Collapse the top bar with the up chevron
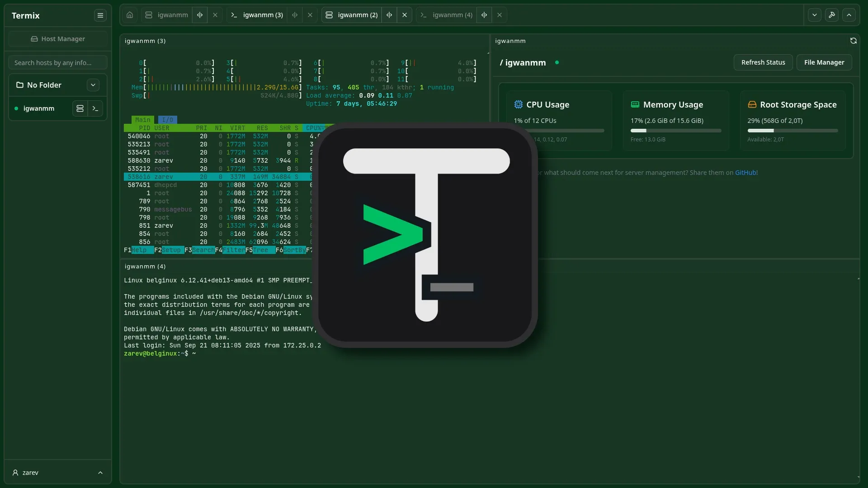The width and height of the screenshot is (868, 488). 849,15
